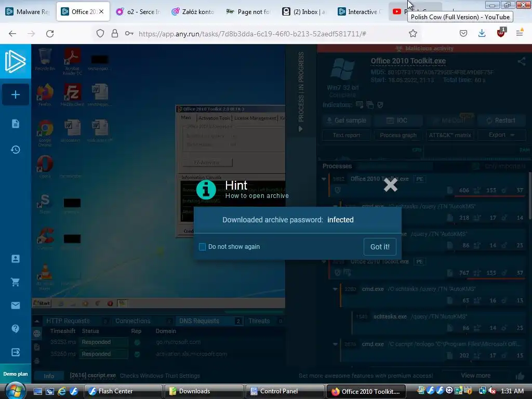Expand the 'Process in progress' side panel arrow
The width and height of the screenshot is (532, 399).
coord(301,129)
